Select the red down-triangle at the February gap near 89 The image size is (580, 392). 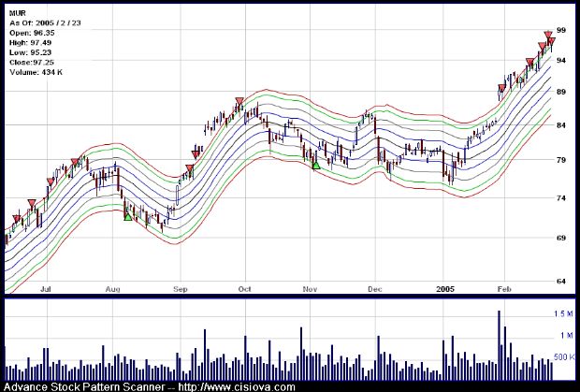pyautogui.click(x=501, y=88)
